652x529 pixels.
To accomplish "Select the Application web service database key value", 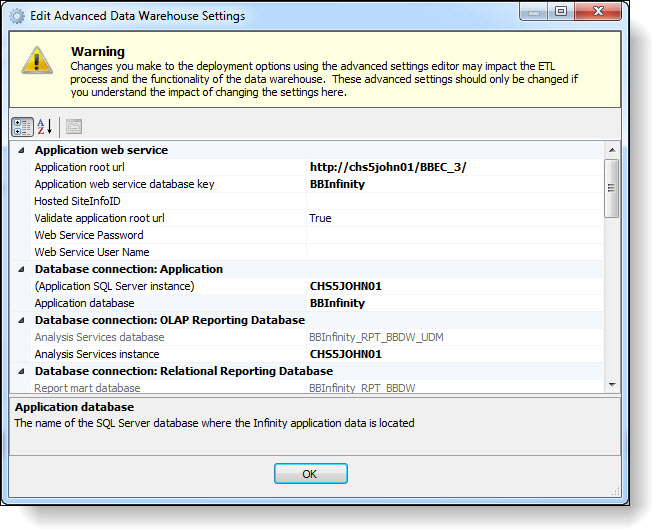I will (x=455, y=184).
